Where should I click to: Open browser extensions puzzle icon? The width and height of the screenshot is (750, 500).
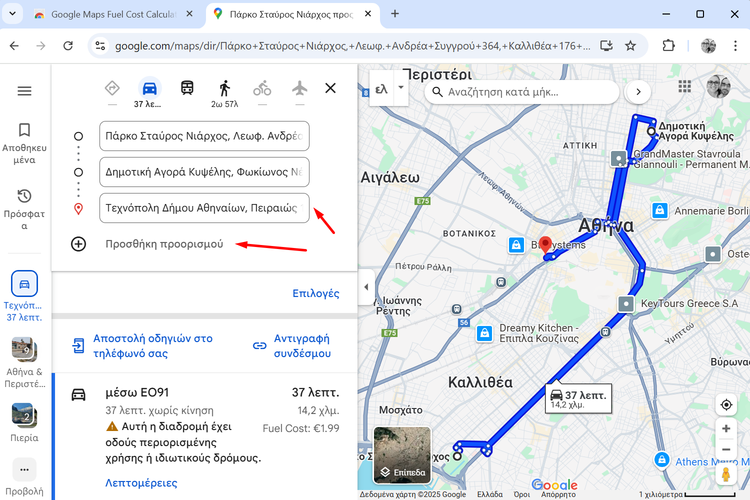[x=668, y=45]
